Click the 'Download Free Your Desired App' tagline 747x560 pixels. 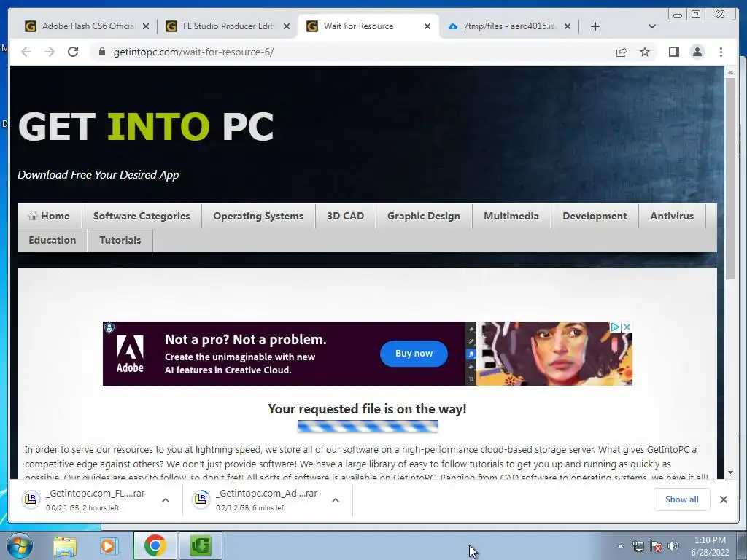(x=98, y=175)
